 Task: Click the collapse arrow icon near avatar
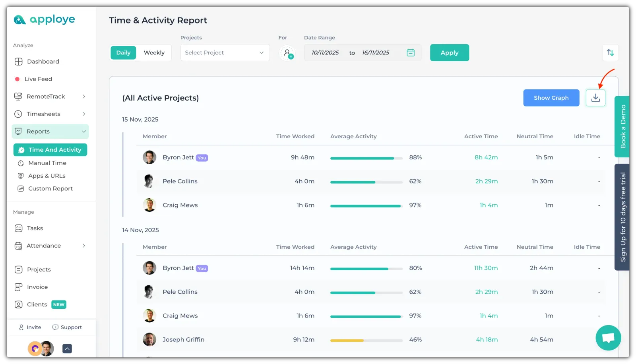click(67, 349)
